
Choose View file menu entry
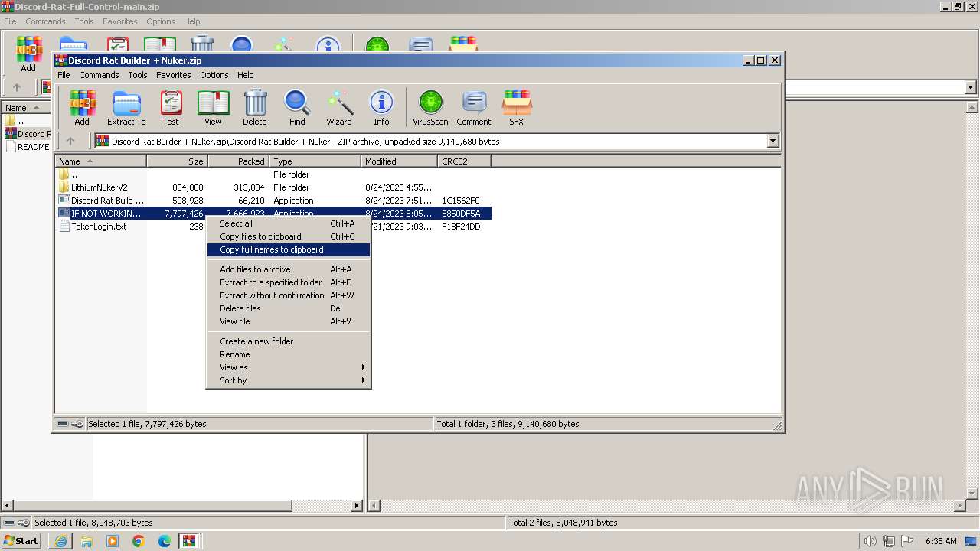tap(289, 321)
